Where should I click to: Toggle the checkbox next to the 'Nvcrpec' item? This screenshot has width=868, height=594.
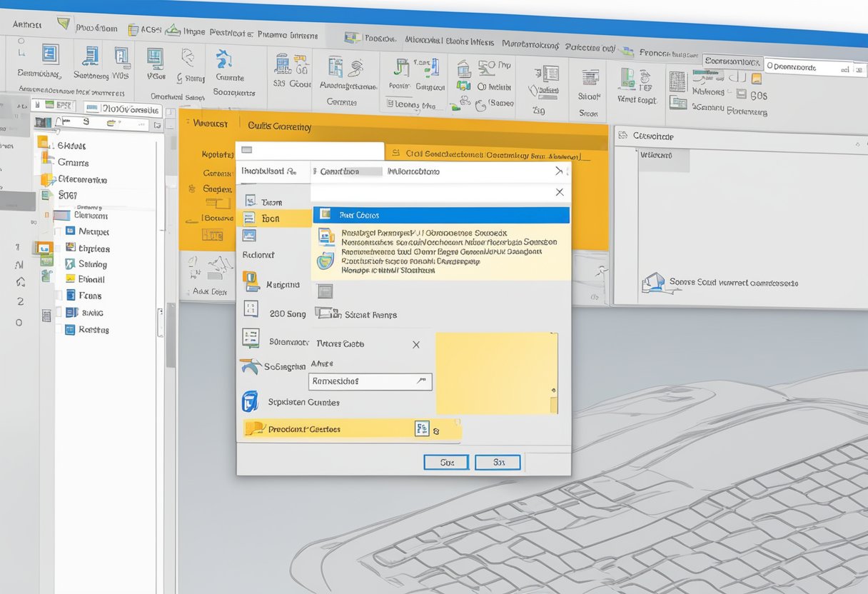tap(58, 231)
